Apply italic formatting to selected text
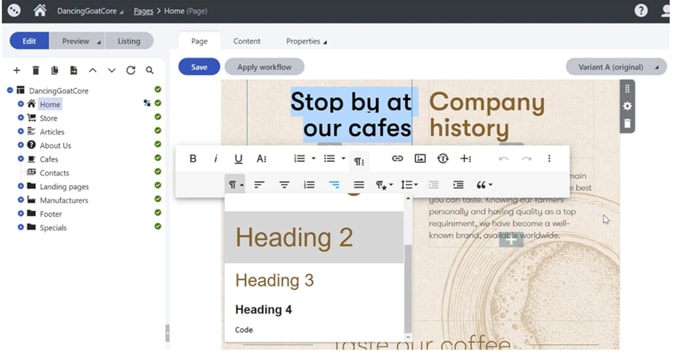 tap(215, 159)
